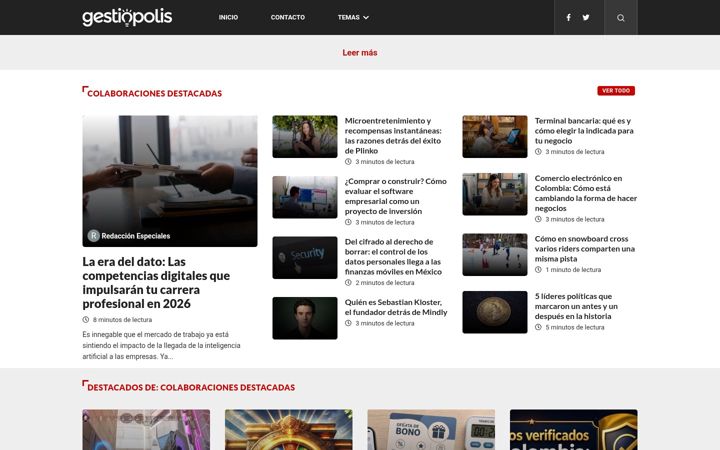This screenshot has width=720, height=450.
Task: Click the '5 minutos de lectura' text
Action: pos(575,327)
